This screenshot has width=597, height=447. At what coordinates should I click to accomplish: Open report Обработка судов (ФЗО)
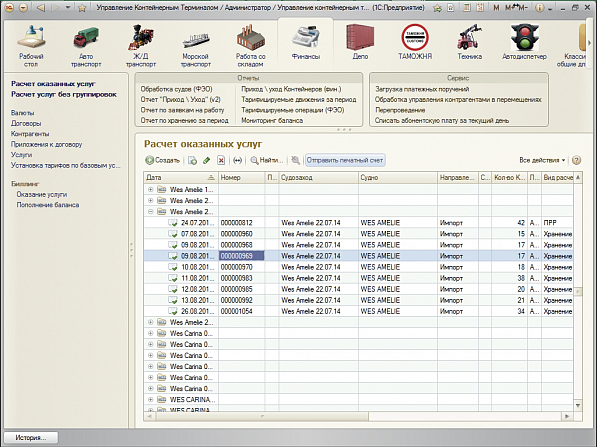pyautogui.click(x=176, y=89)
